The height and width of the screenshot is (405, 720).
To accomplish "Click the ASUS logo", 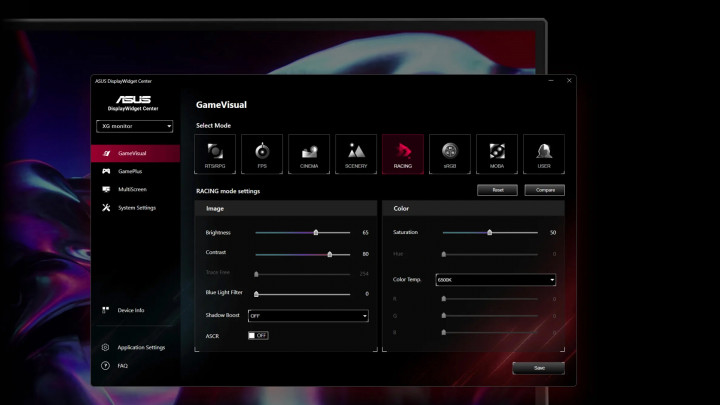I will tap(133, 100).
